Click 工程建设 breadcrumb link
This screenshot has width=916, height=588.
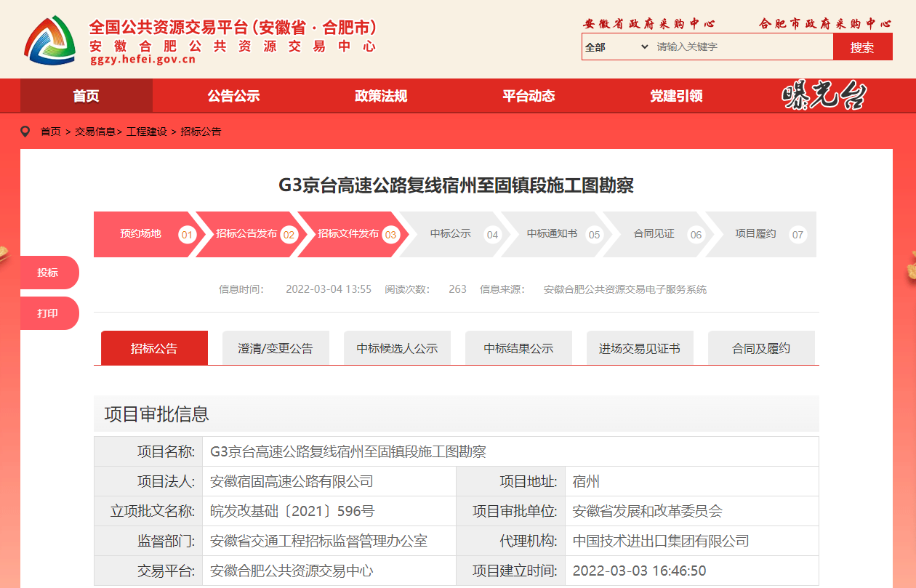pos(147,132)
